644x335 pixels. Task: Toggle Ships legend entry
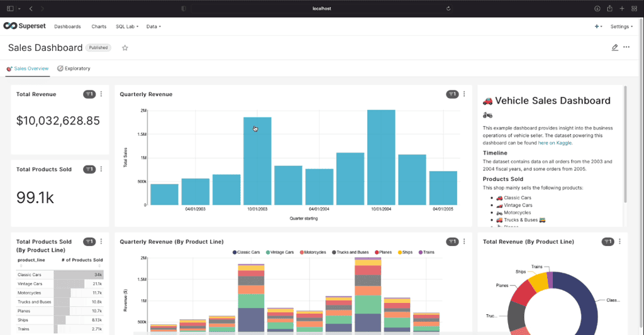pyautogui.click(x=405, y=252)
